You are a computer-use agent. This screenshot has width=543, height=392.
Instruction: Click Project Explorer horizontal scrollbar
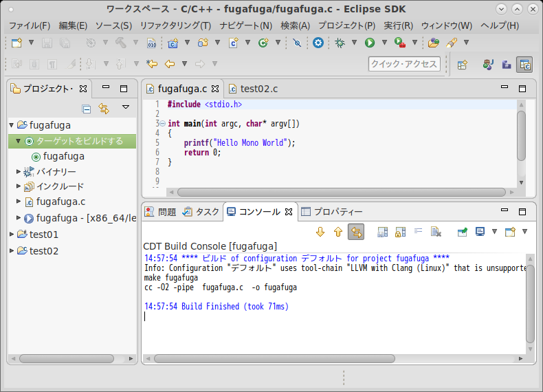tap(67, 358)
